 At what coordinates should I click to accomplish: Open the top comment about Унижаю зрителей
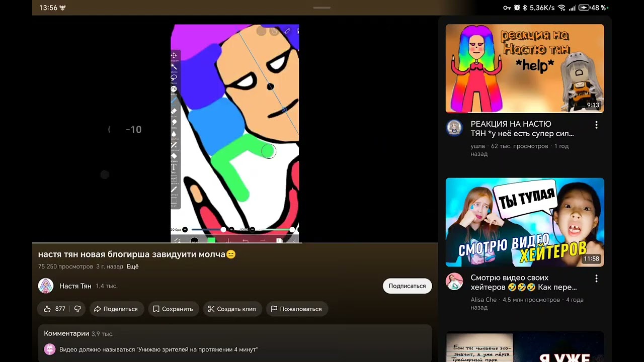[158, 349]
